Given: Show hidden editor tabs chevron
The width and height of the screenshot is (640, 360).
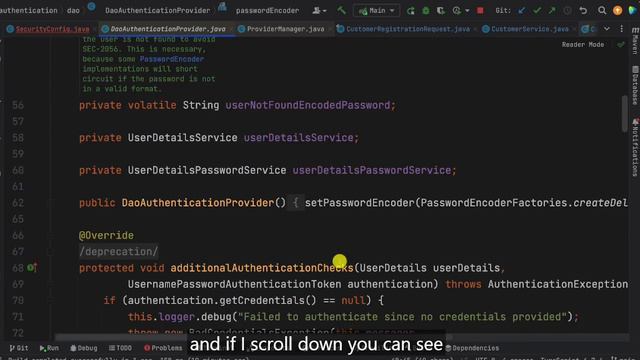Looking at the screenshot, I should tap(607, 29).
